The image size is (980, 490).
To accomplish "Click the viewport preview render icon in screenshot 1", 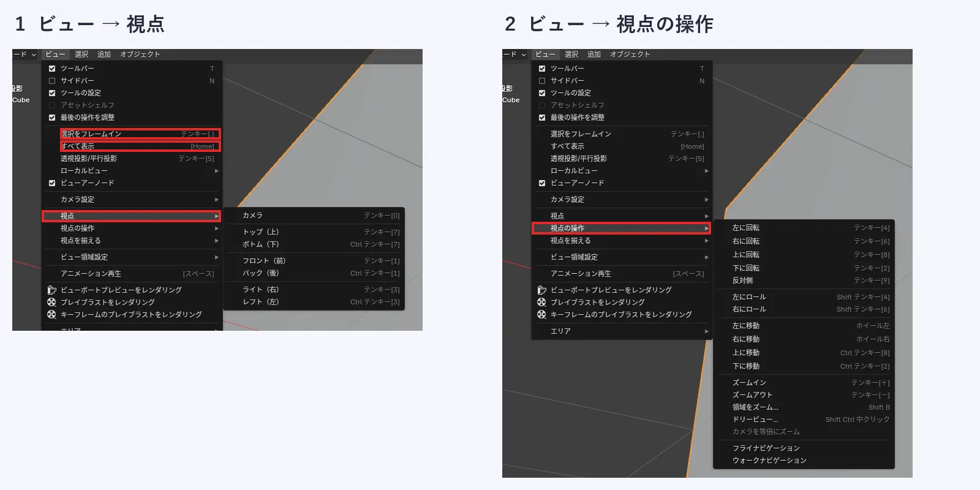I will click(x=52, y=290).
